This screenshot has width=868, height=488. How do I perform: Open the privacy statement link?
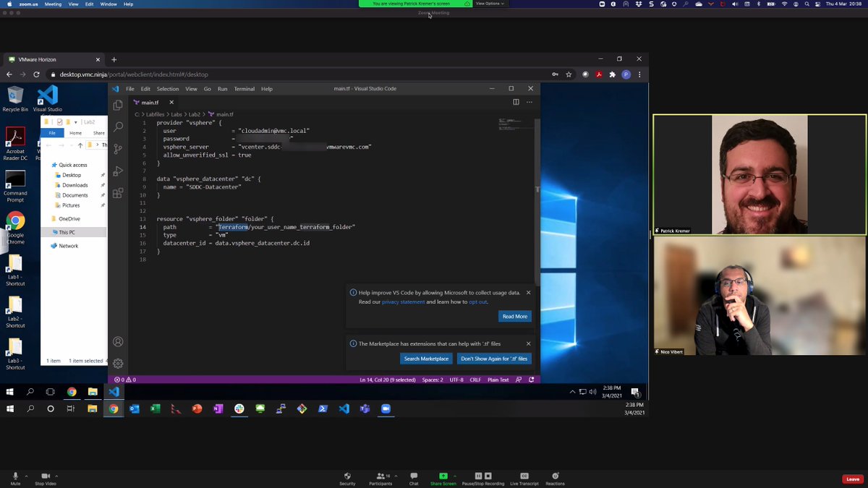403,301
